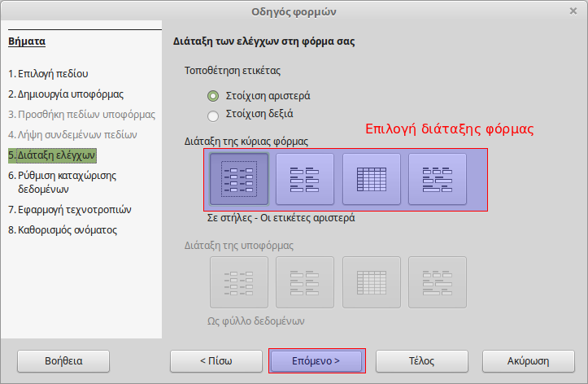Click the Διάταξη της υποφόρμας label
Screen dimensions: 588x384
tap(239, 245)
